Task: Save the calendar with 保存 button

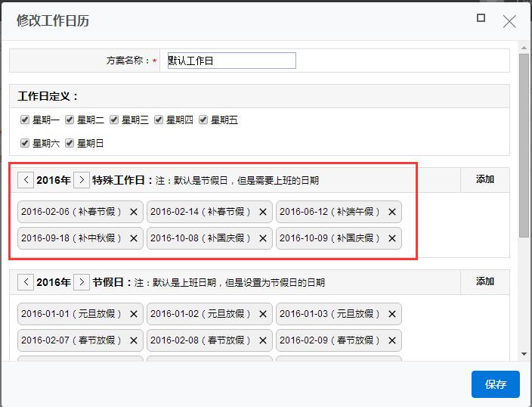Action: [x=496, y=384]
